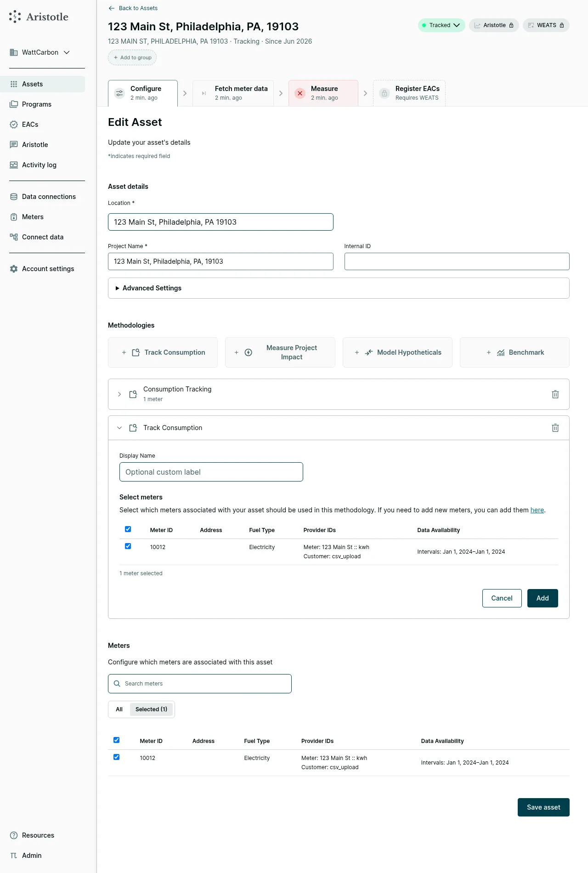Viewport: 588px width, 873px height.
Task: Click the Display Name input field
Action: coord(211,472)
